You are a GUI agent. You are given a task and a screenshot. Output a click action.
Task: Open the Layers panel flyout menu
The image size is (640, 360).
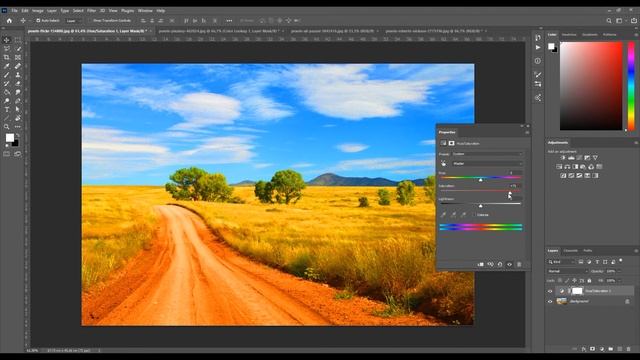coord(636,251)
